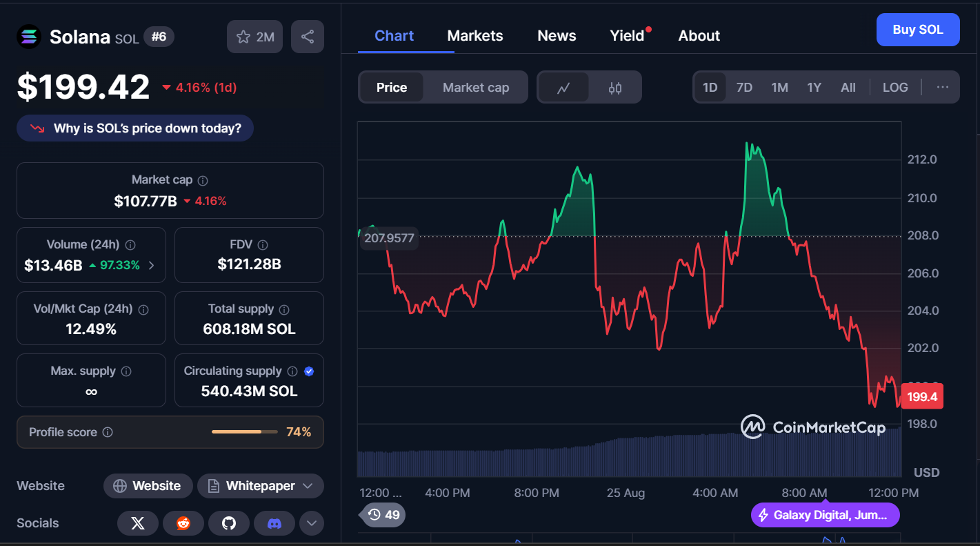Set chart range to 1M
This screenshot has width=980, height=546.
pos(779,88)
